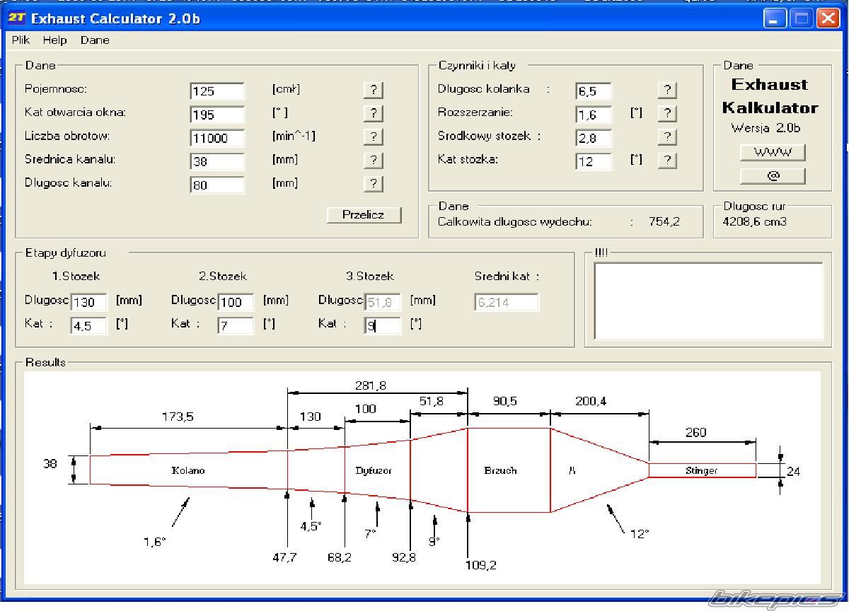Click the Pojemnosc input field
Image resolution: width=861 pixels, height=616 pixels.
click(217, 91)
